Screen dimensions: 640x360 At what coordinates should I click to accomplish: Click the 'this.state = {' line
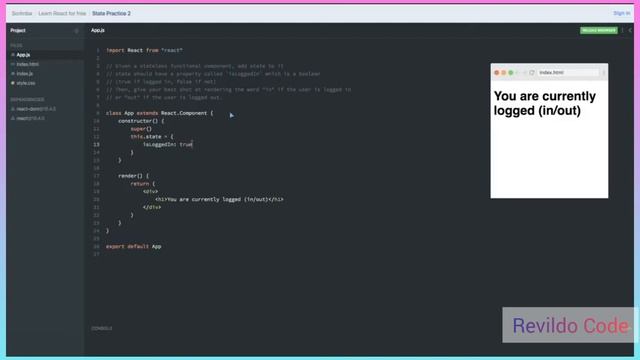152,136
